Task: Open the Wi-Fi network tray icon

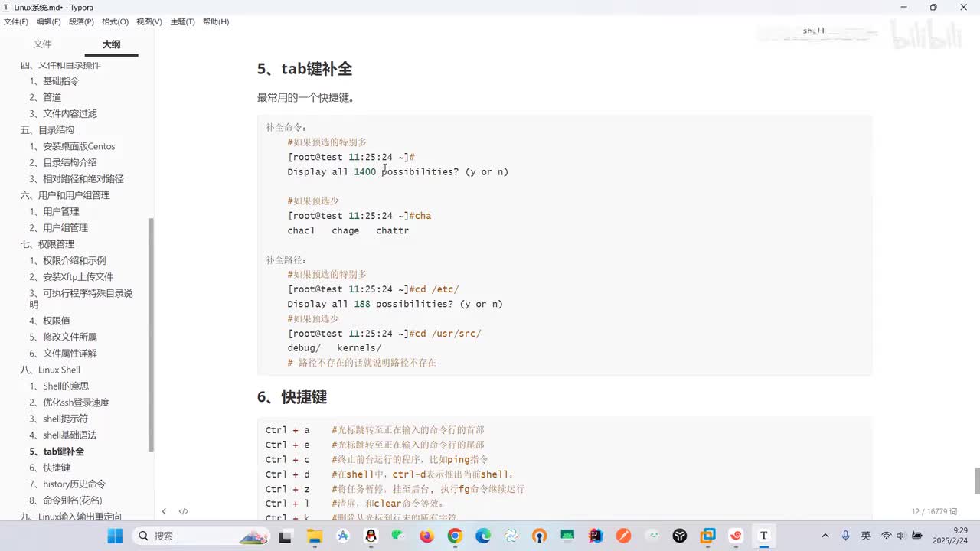Action: click(x=887, y=536)
